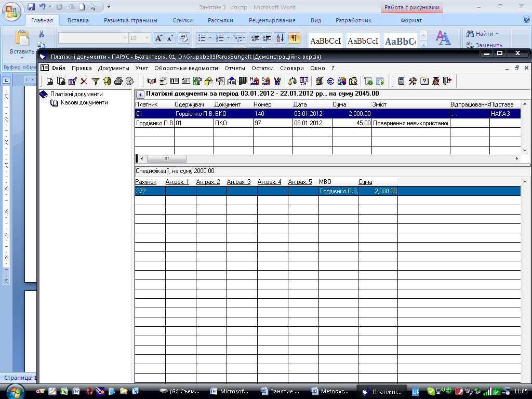Select Платіжні документи tree node

coord(76,94)
